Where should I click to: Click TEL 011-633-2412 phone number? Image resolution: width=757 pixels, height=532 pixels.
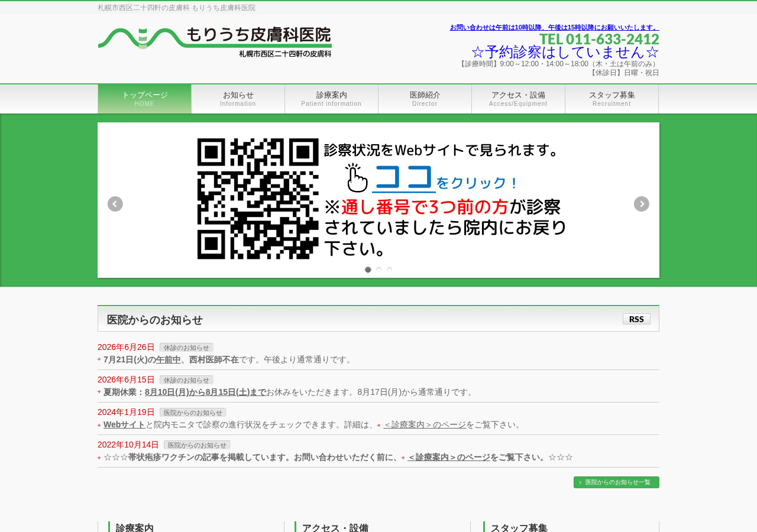[599, 39]
